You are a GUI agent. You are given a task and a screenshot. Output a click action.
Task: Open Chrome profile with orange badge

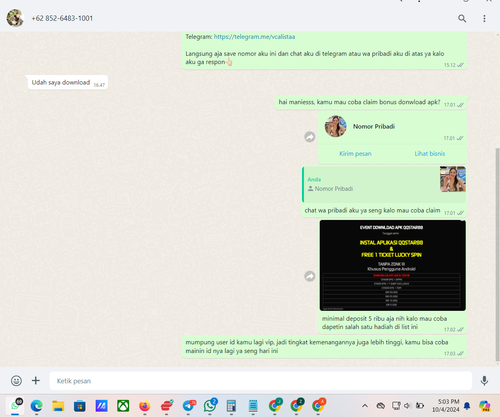tap(318, 405)
